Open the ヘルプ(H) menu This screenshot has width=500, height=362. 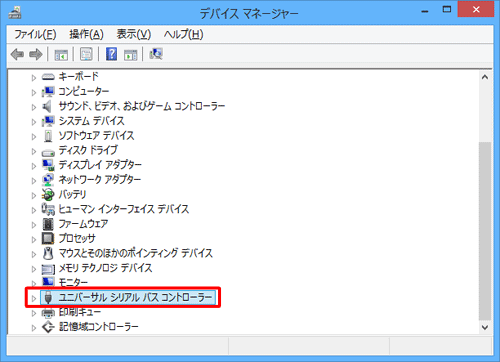pos(183,34)
